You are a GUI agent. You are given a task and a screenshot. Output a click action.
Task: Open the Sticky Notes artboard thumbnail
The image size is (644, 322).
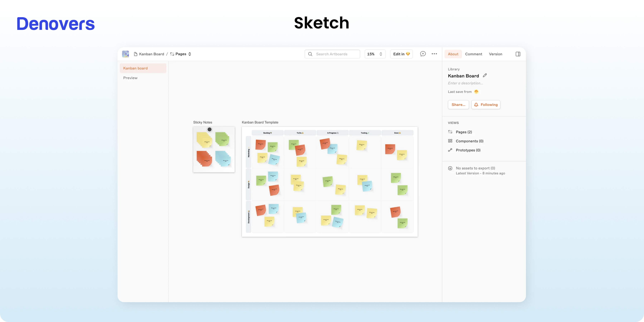pyautogui.click(x=214, y=150)
